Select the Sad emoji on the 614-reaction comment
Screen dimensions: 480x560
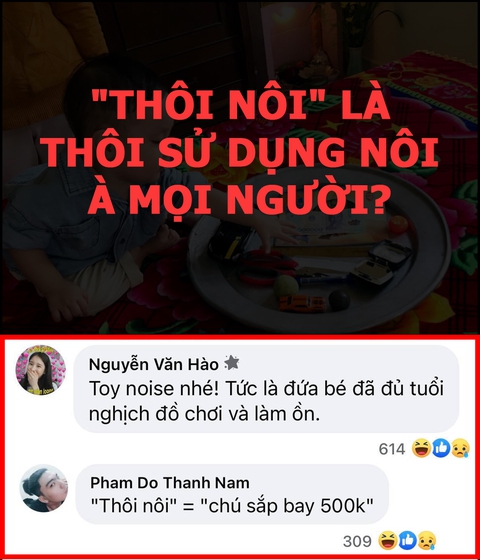click(460, 448)
